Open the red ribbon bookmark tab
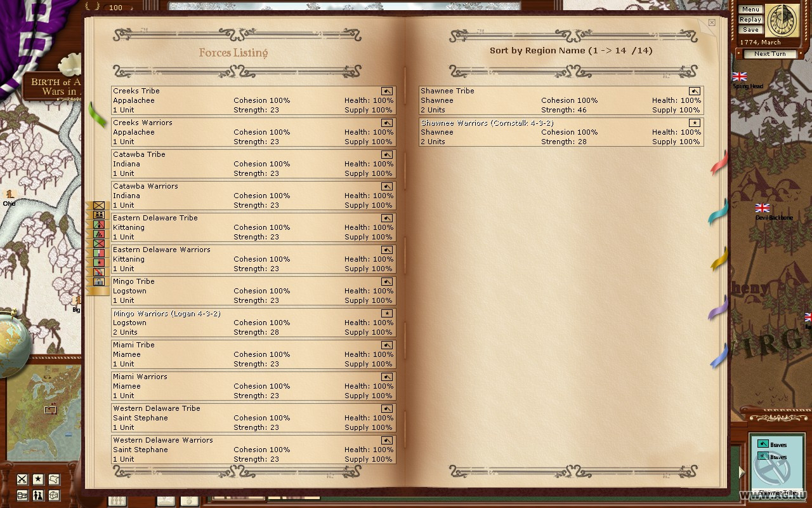The image size is (812, 508). (719, 163)
